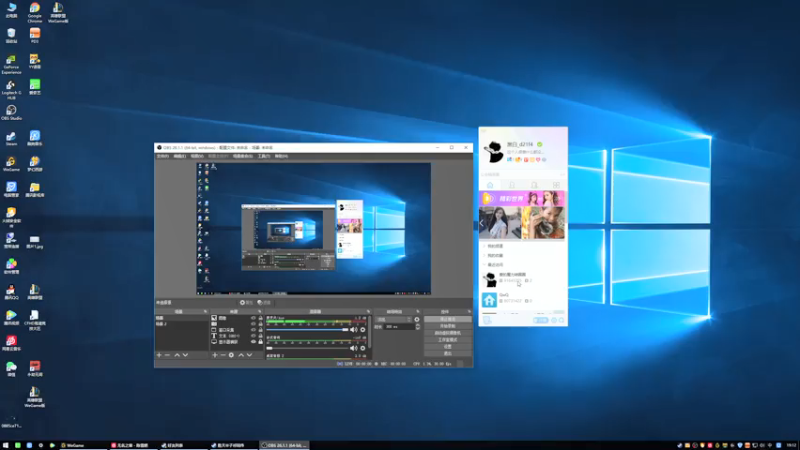
Task: Pop out the Sources dock
Action: (x=260, y=311)
